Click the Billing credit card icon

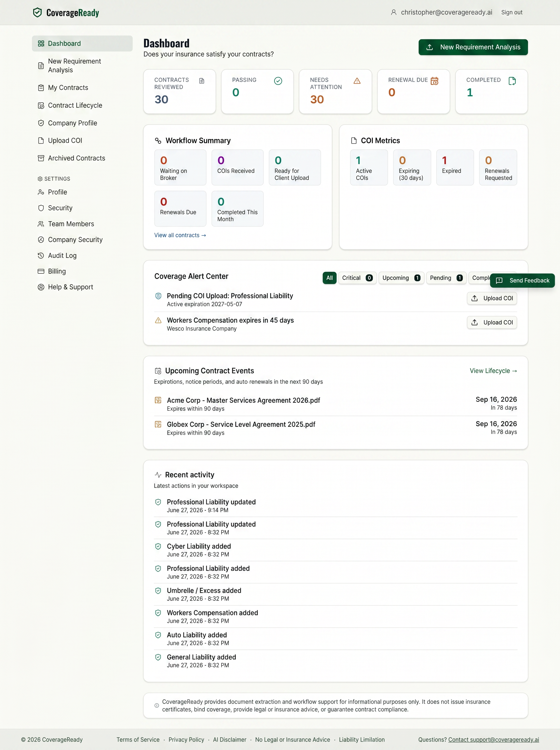41,271
